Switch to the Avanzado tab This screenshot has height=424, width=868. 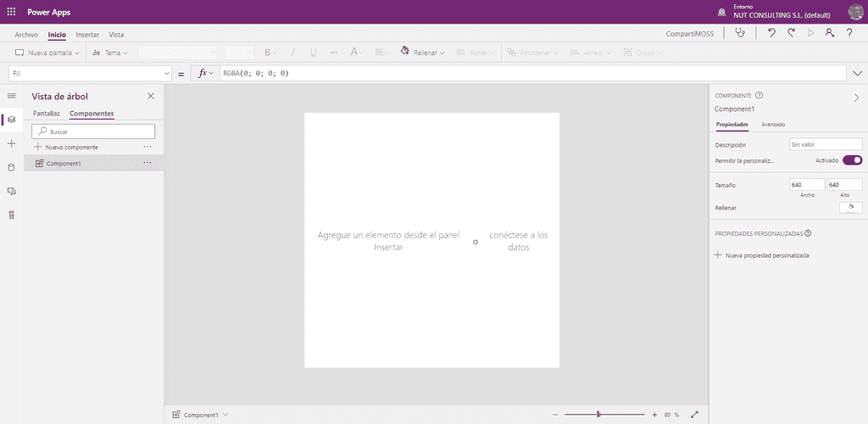pos(773,125)
